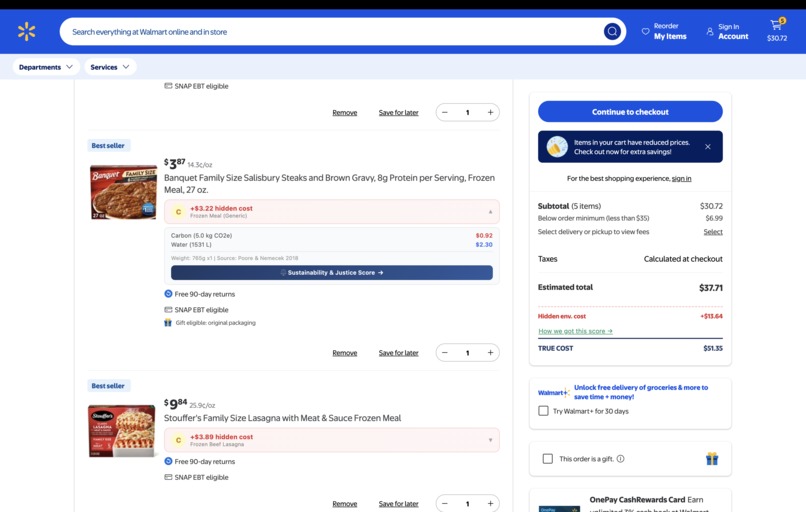Click the gift info icon

pos(620,459)
